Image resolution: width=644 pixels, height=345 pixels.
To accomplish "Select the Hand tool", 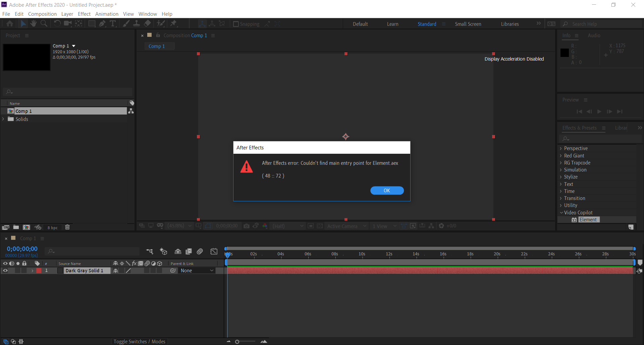I will [x=33, y=23].
